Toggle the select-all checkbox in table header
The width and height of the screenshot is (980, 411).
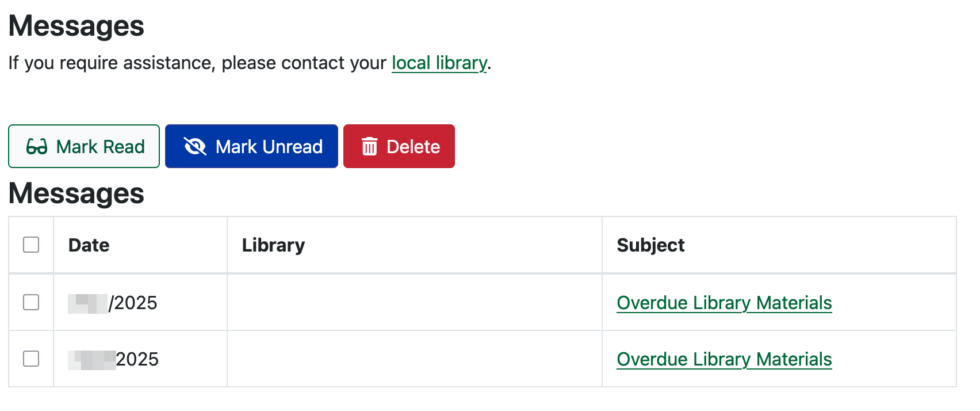[x=31, y=245]
